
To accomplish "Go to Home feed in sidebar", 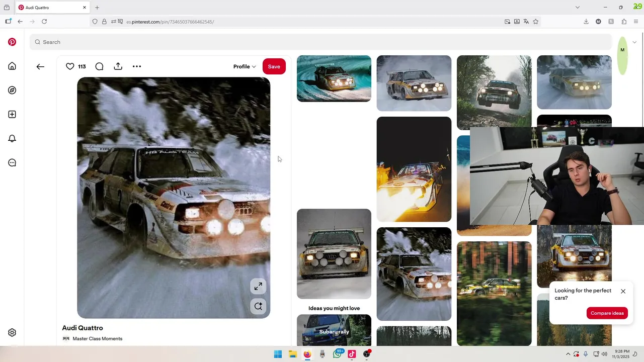I will (12, 66).
